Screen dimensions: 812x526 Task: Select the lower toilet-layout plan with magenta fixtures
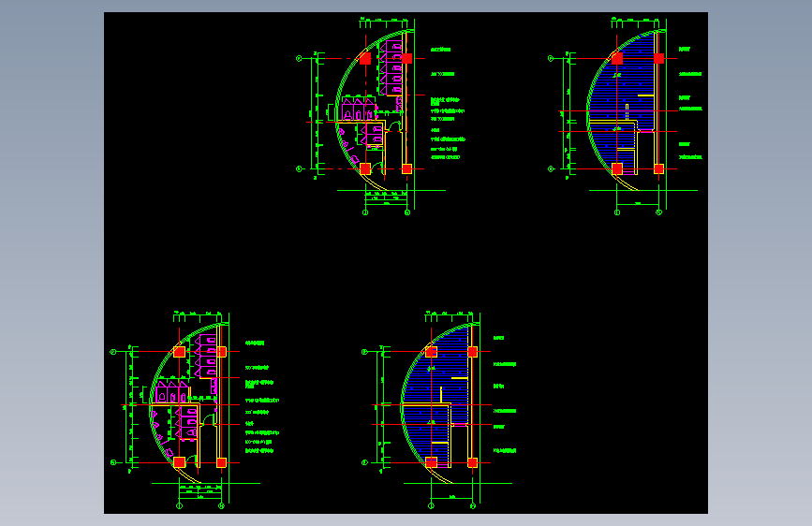coord(195,411)
